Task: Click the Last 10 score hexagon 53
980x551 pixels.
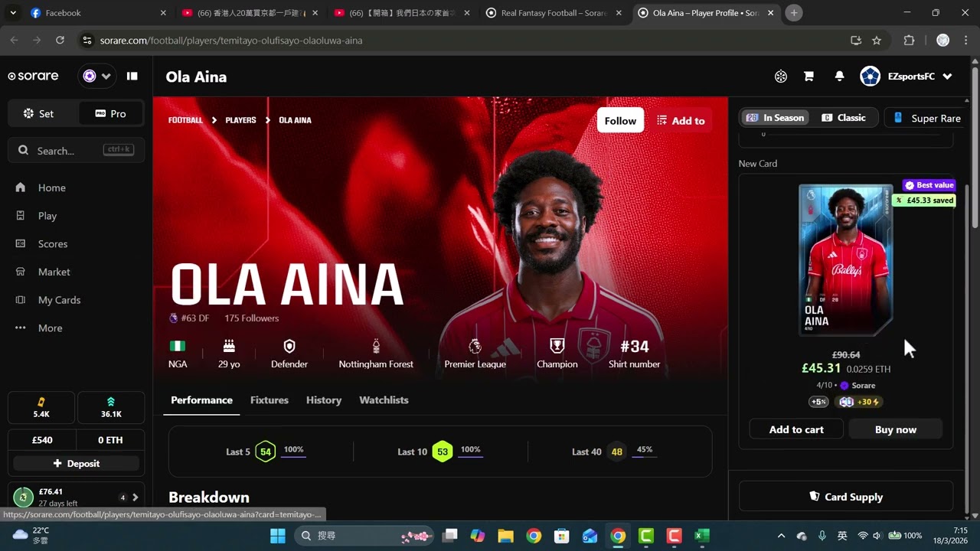Action: 443,452
